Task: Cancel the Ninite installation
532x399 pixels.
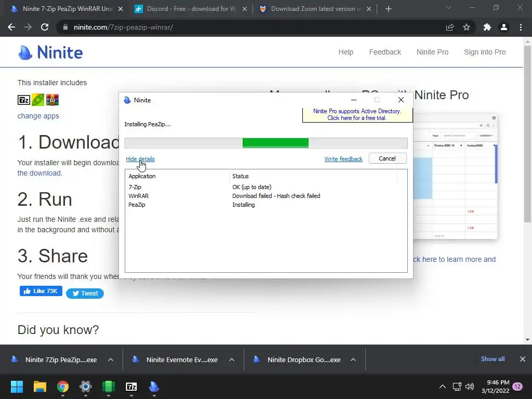Action: point(388,158)
